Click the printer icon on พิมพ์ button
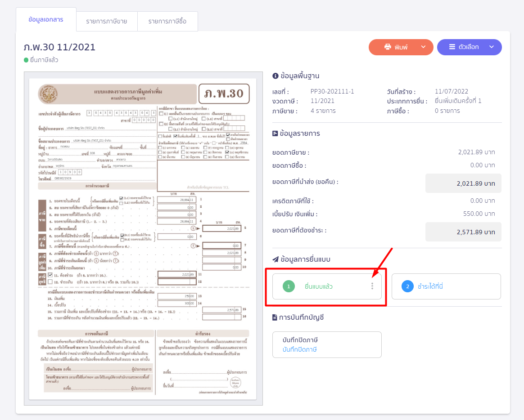This screenshot has height=420, width=524. [387, 47]
